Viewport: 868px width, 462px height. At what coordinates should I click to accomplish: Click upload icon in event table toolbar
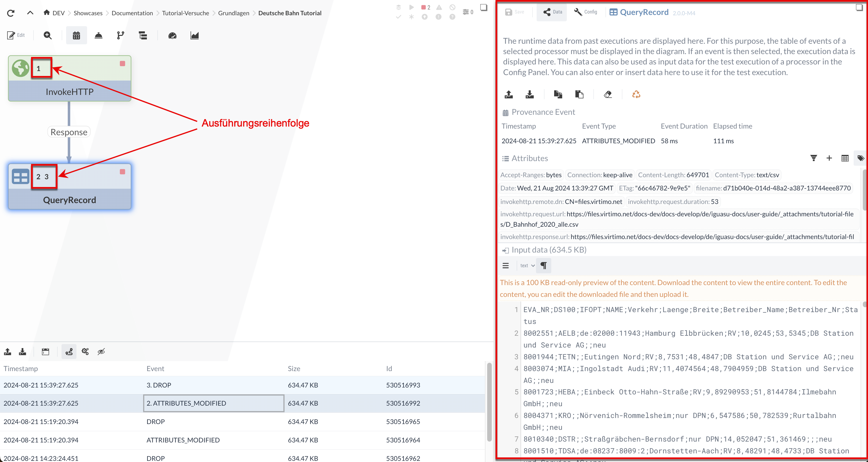click(x=8, y=352)
